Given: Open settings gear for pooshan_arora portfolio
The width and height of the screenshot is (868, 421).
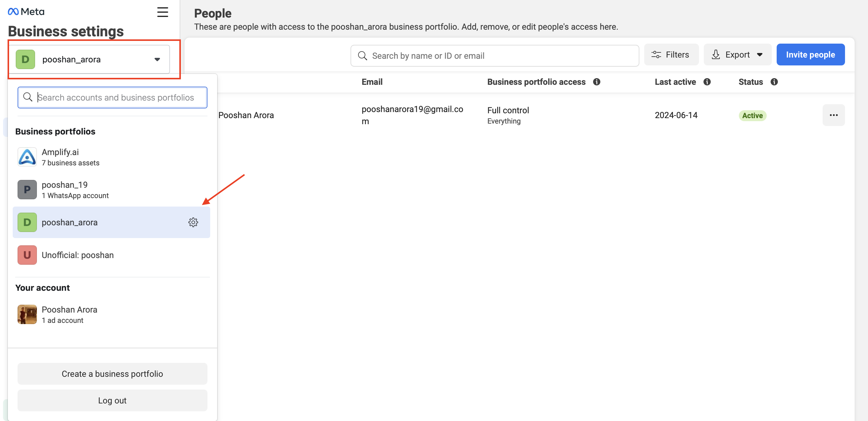Looking at the screenshot, I should click(x=193, y=222).
